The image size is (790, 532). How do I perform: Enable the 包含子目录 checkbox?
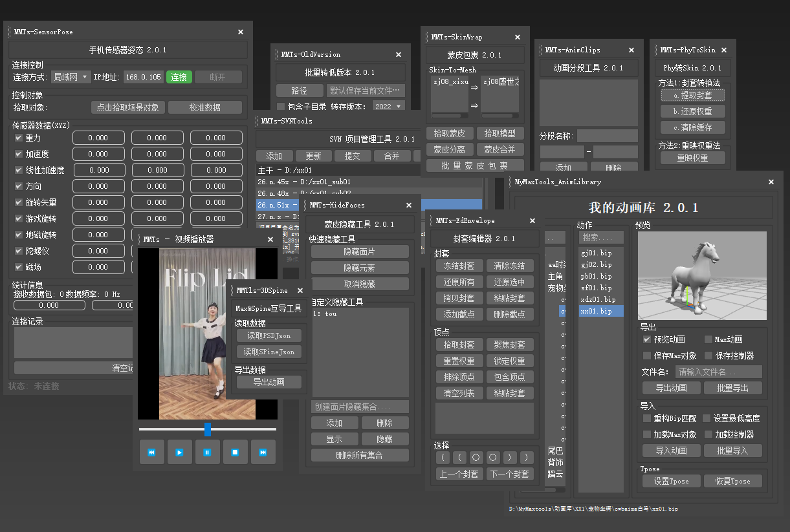[281, 107]
